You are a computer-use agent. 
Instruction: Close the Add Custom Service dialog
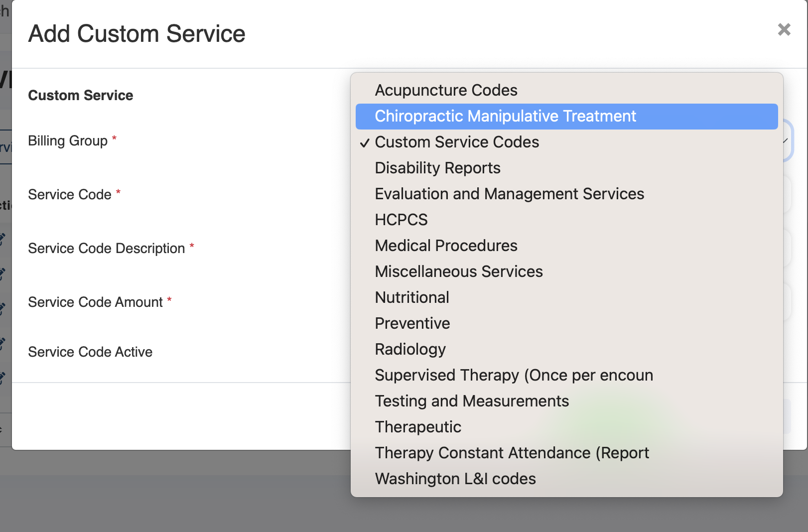click(784, 30)
